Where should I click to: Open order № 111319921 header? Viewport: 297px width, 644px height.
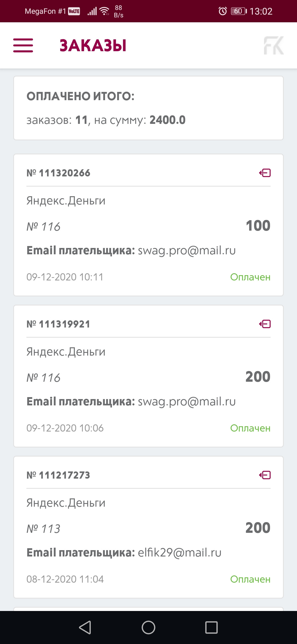[58, 324]
